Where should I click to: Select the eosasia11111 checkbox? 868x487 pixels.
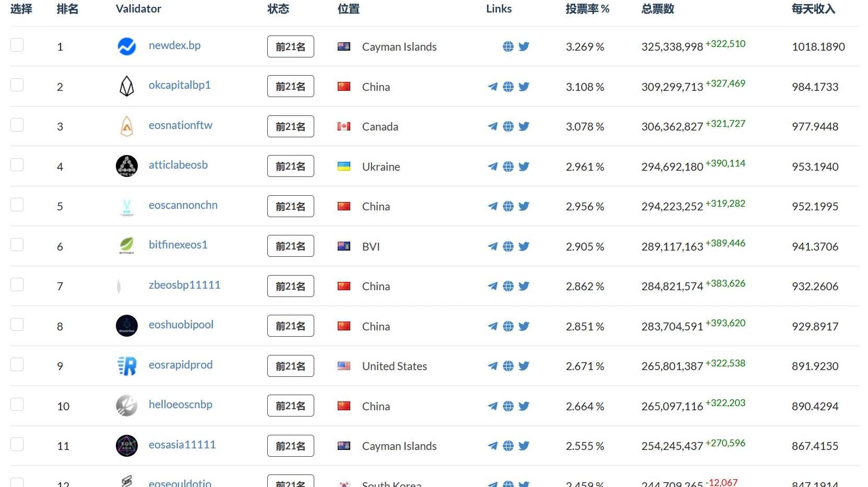pos(17,444)
